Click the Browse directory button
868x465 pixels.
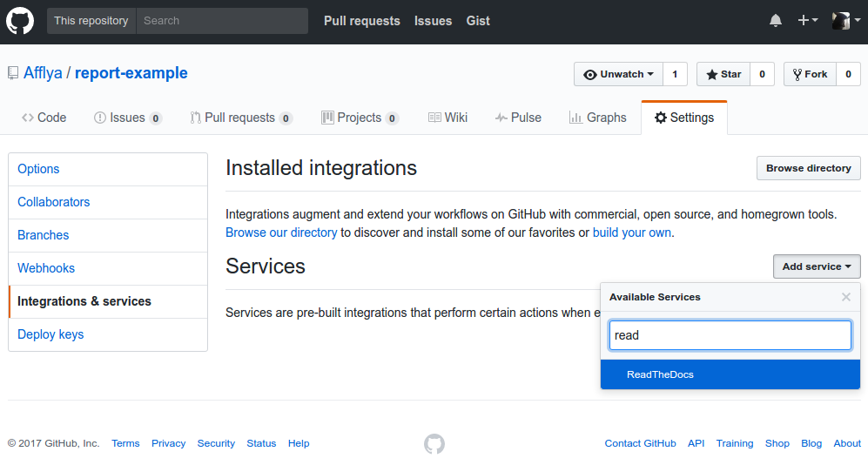(x=808, y=168)
